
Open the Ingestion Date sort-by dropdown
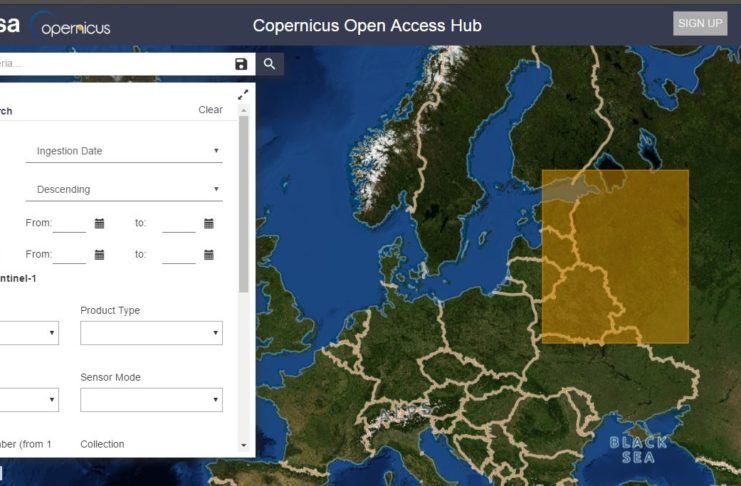[124, 151]
